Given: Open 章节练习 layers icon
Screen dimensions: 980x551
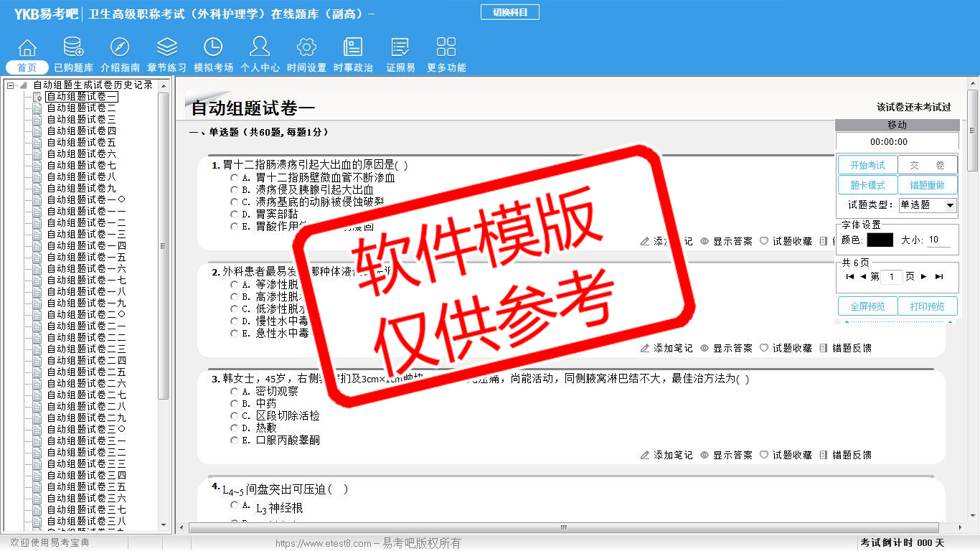Looking at the screenshot, I should [x=166, y=48].
